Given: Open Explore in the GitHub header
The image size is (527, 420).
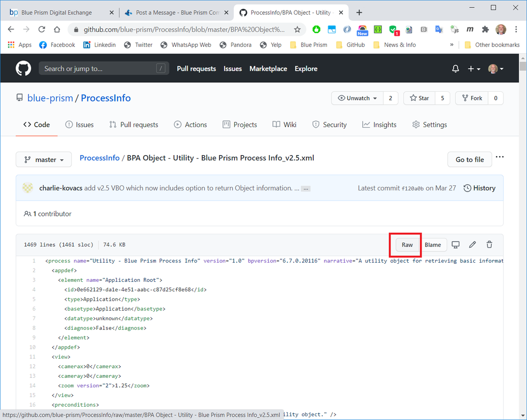Looking at the screenshot, I should tap(306, 69).
